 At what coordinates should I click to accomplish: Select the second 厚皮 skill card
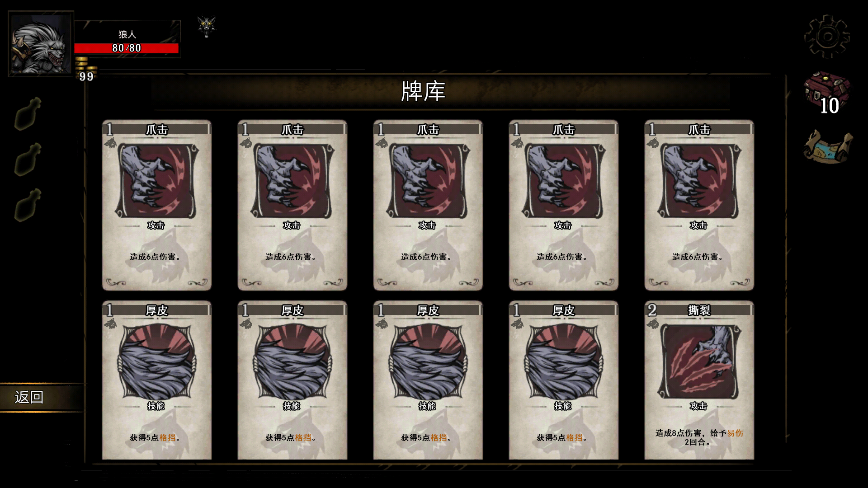[292, 380]
